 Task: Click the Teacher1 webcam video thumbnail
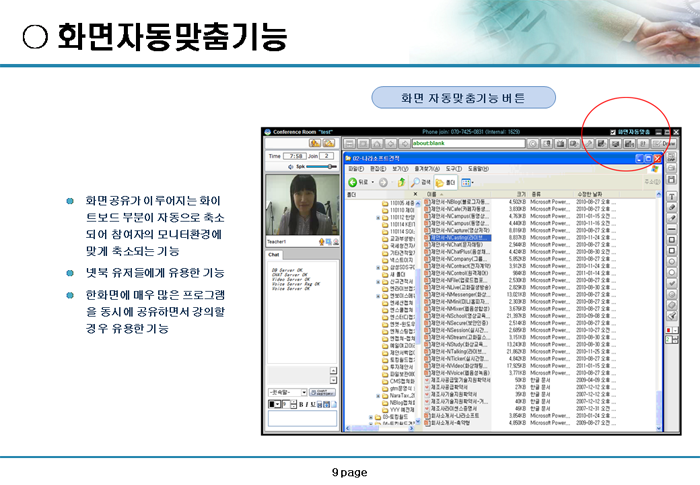pyautogui.click(x=302, y=205)
